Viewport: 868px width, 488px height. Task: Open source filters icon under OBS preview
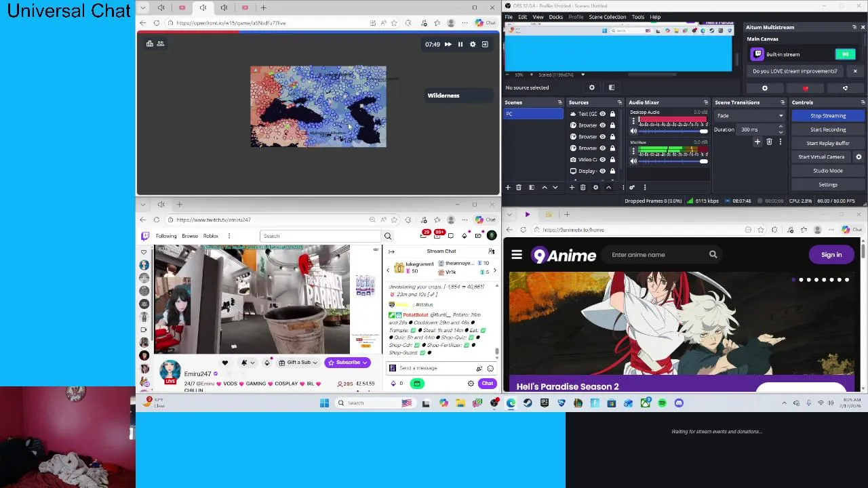click(x=611, y=87)
